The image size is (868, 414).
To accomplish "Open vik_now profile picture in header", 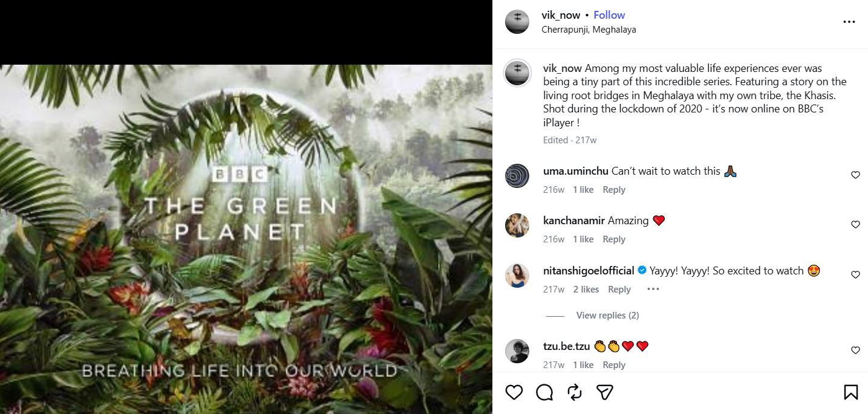I will [517, 22].
